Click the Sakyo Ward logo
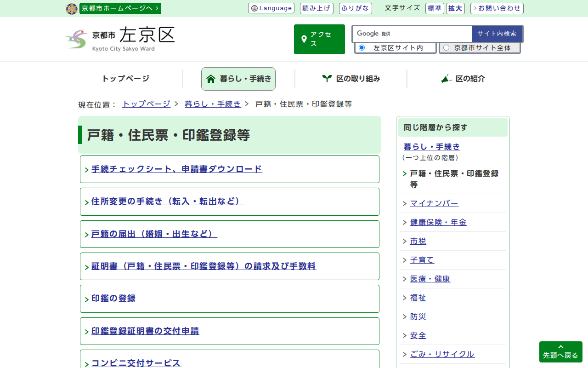The height and width of the screenshot is (368, 588). (120, 39)
